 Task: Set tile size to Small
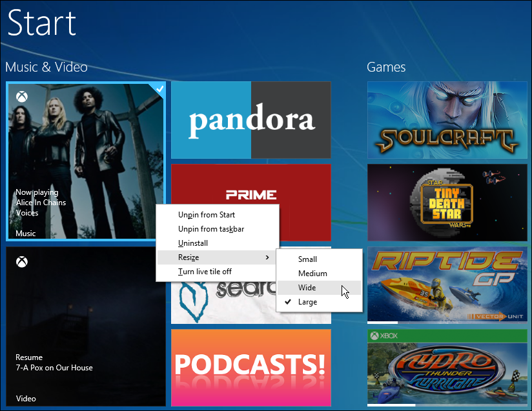tap(319, 259)
